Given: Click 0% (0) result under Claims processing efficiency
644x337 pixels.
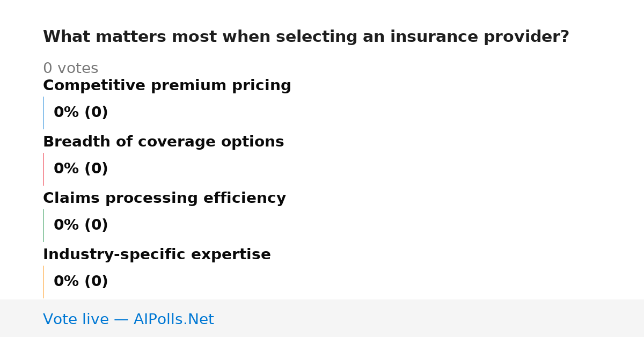Looking at the screenshot, I should [x=80, y=225].
